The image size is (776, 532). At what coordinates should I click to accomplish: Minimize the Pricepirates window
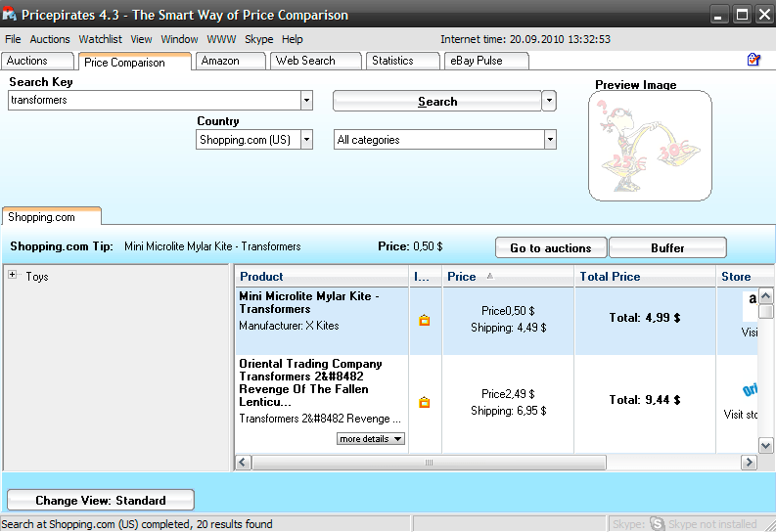(x=718, y=15)
